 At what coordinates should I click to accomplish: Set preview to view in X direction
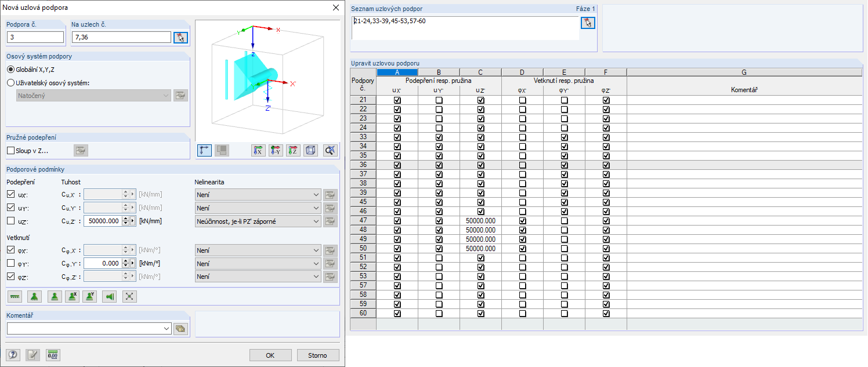(258, 150)
